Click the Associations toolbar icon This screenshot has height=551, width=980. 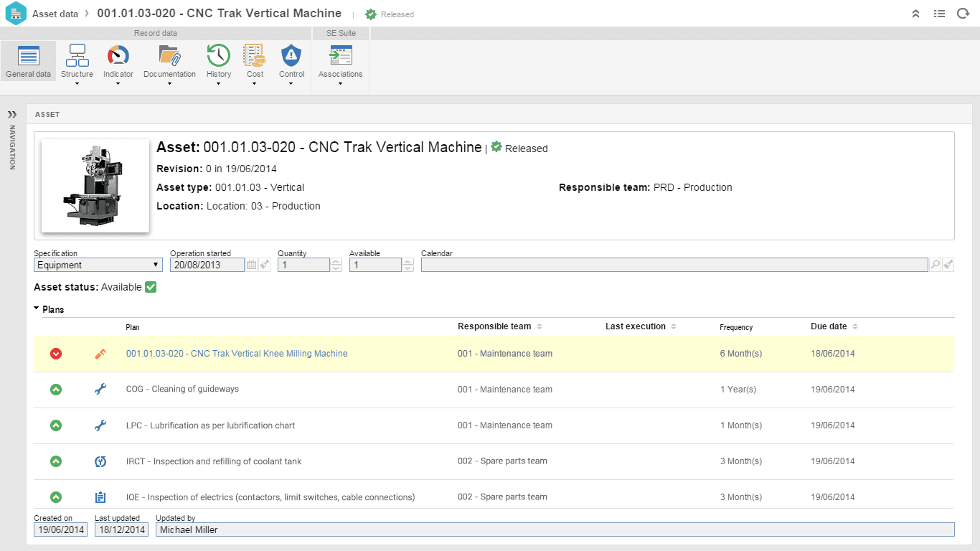pos(340,55)
